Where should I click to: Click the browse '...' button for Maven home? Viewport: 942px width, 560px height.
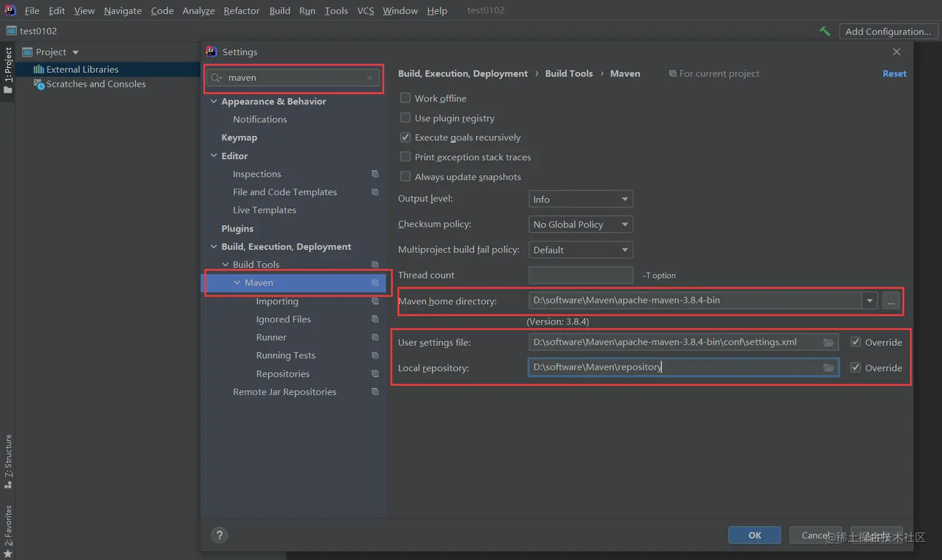tap(892, 301)
